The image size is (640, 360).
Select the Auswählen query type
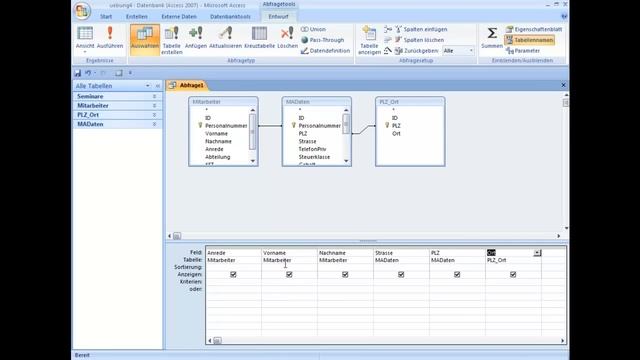coord(145,39)
